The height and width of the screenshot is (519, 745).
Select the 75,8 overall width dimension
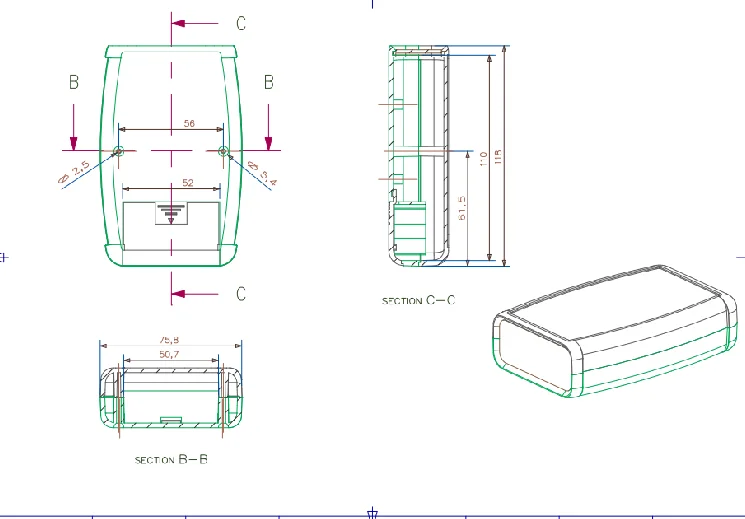click(169, 340)
